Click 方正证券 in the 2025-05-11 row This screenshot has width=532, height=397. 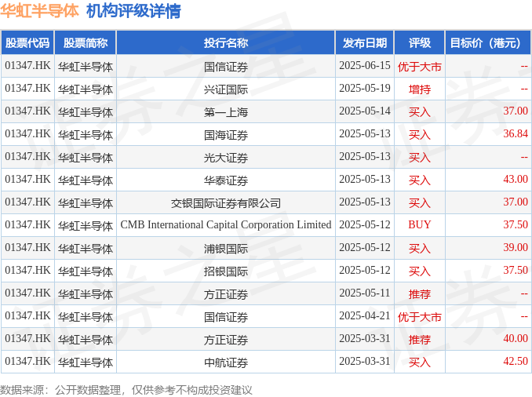pos(226,294)
